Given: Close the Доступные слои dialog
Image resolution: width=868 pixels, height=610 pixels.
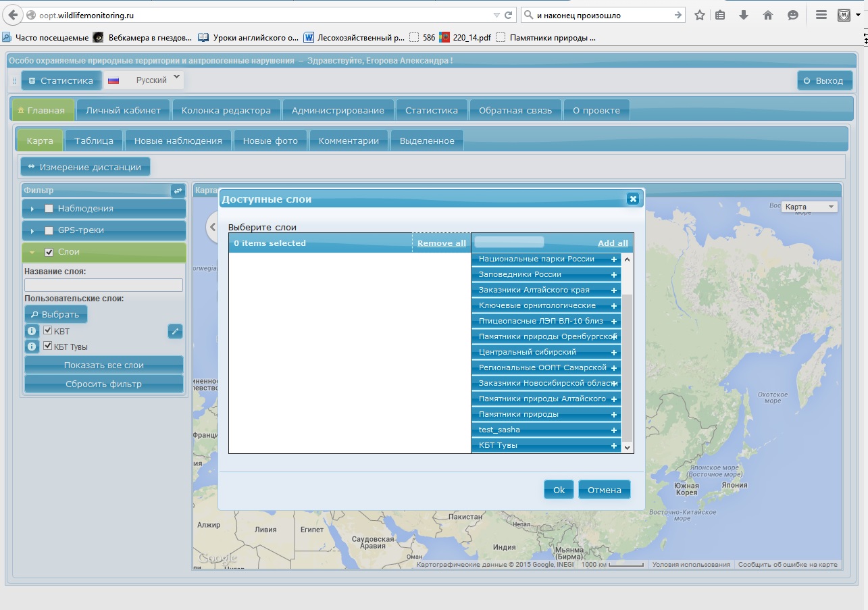Looking at the screenshot, I should [632, 199].
